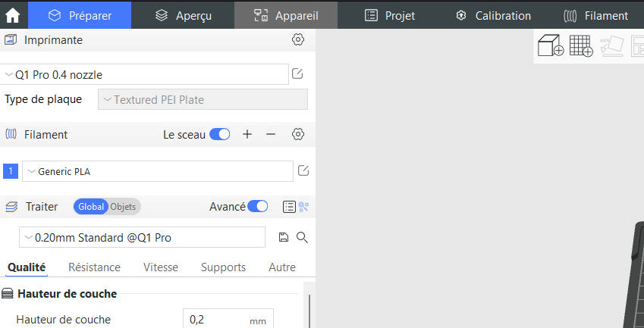The image size is (644, 328).
Task: Edit the Q1 Pro printer preset
Action: tap(298, 74)
